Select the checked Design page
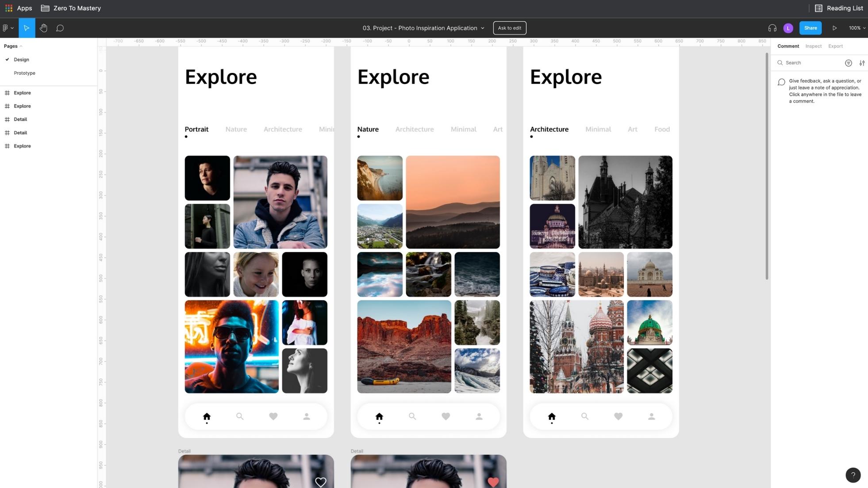The height and width of the screenshot is (488, 868). point(21,60)
